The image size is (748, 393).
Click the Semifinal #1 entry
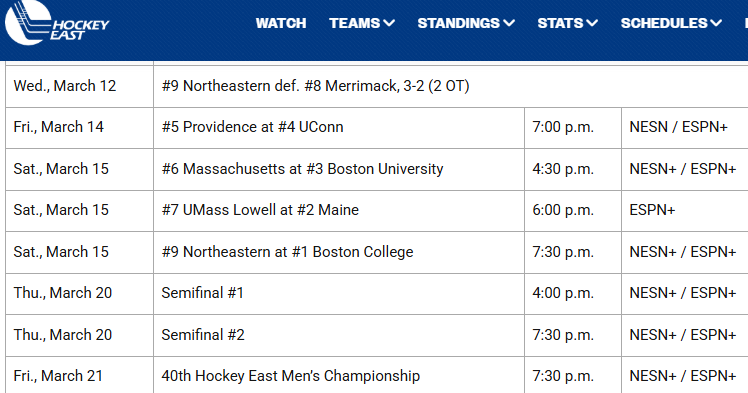pyautogui.click(x=202, y=293)
